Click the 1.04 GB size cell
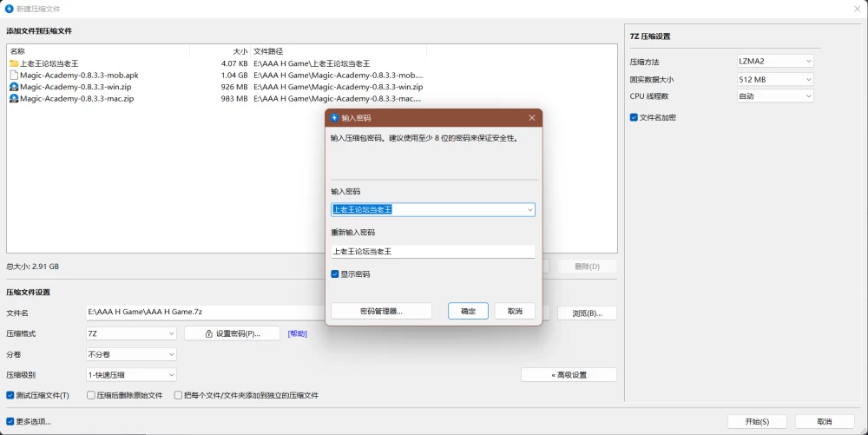The width and height of the screenshot is (868, 435). [234, 76]
